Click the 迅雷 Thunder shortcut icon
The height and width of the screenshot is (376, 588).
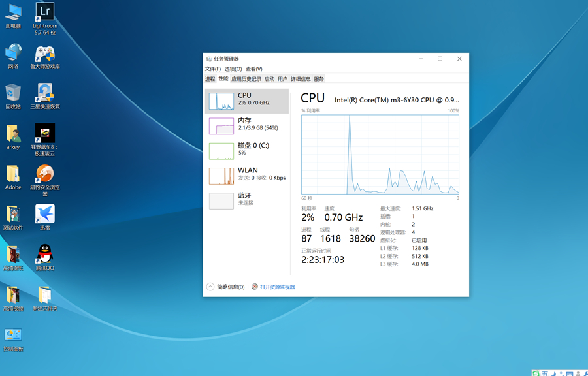45,217
